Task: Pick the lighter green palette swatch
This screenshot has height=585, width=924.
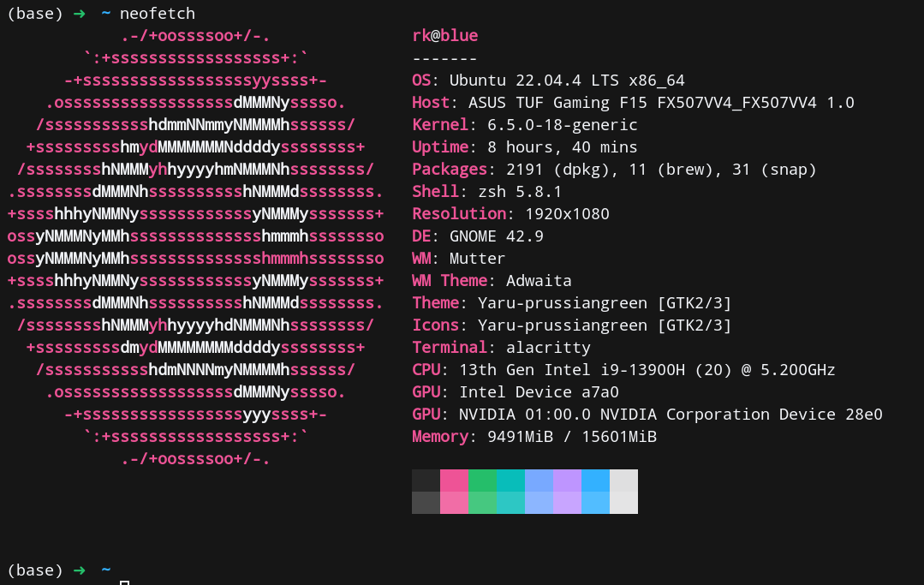Action: coord(483,503)
